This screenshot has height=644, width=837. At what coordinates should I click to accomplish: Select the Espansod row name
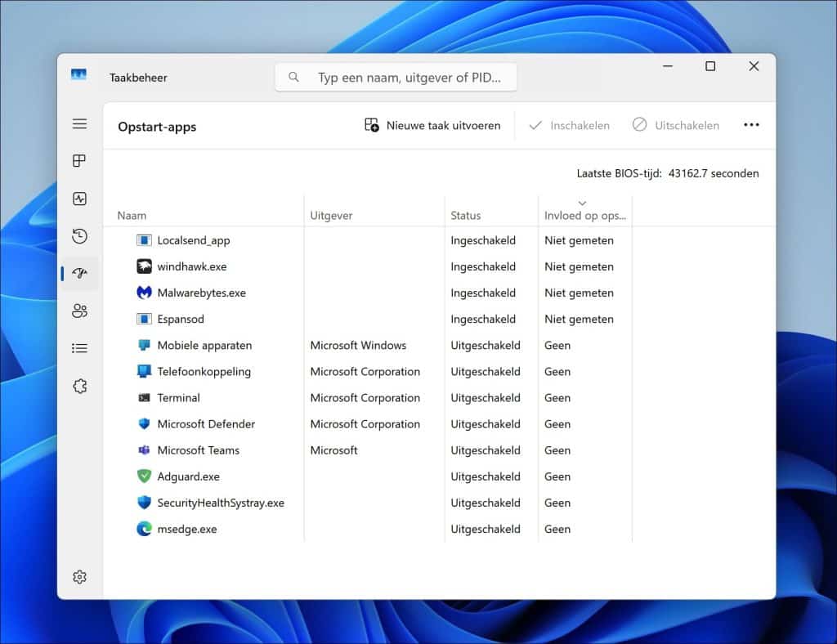click(x=181, y=319)
